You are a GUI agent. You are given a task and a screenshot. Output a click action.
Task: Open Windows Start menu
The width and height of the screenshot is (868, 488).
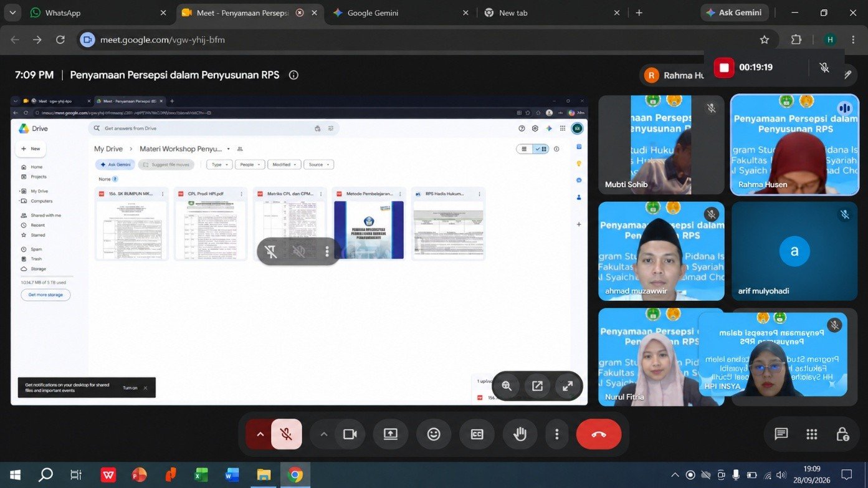coord(15,475)
